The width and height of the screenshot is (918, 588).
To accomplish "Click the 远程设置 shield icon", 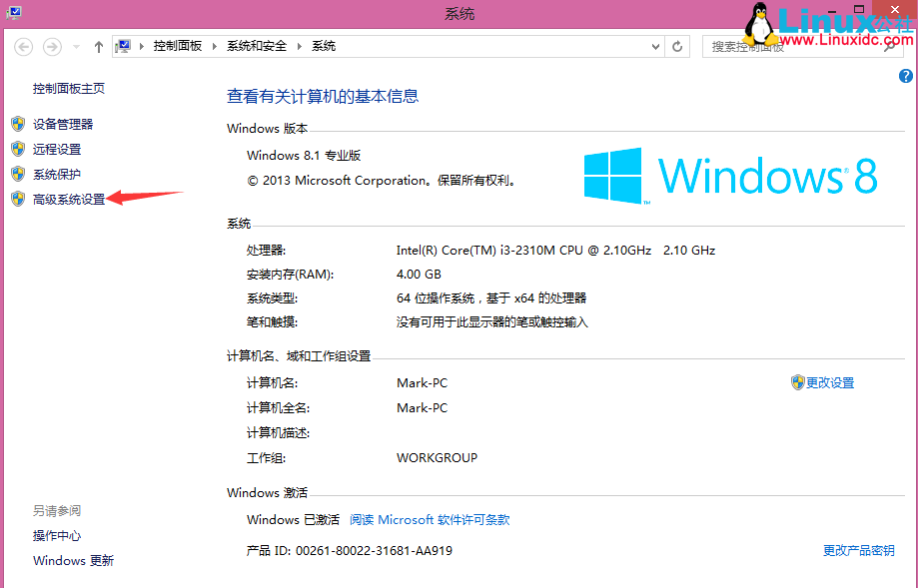I will coord(18,149).
